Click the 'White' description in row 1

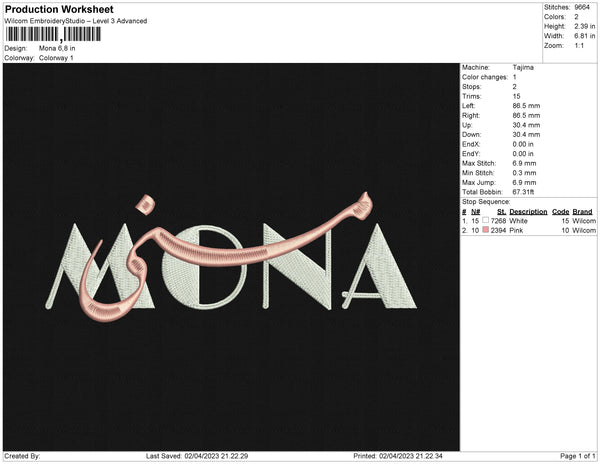coord(518,221)
